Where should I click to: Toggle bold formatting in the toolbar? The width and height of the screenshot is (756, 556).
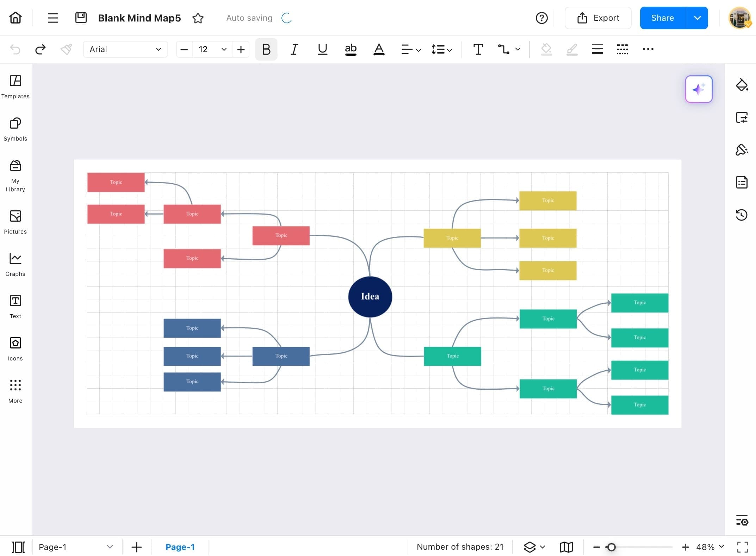[266, 49]
